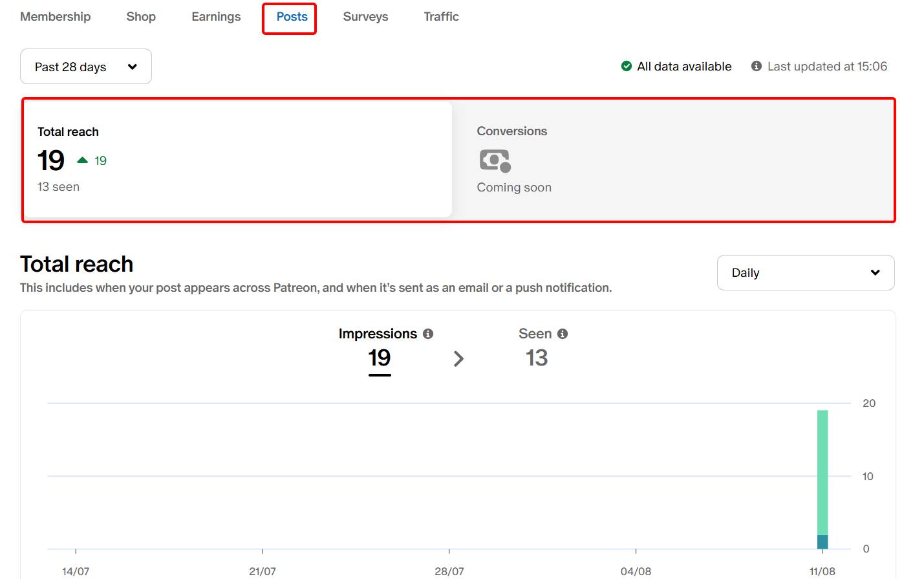
Task: Click the y-axis value 10
Action: [868, 476]
